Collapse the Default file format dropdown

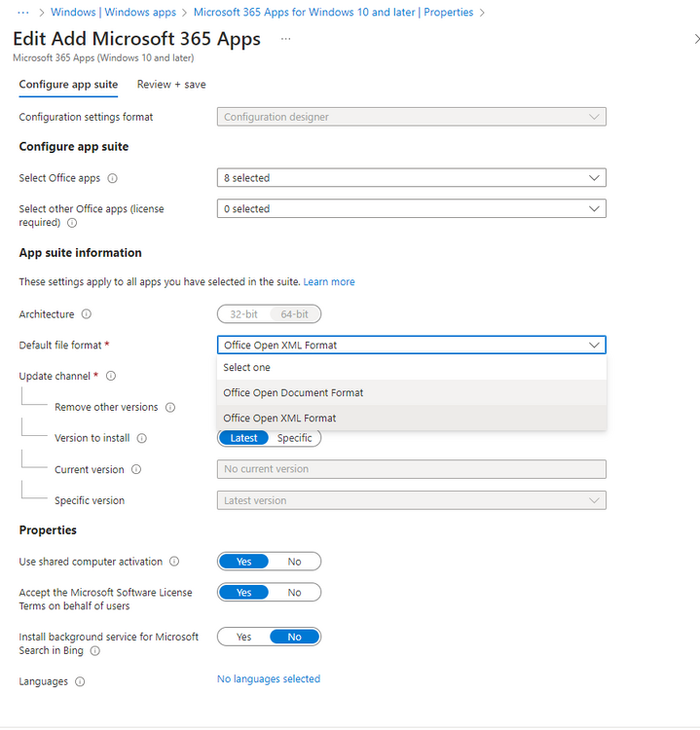(x=412, y=345)
